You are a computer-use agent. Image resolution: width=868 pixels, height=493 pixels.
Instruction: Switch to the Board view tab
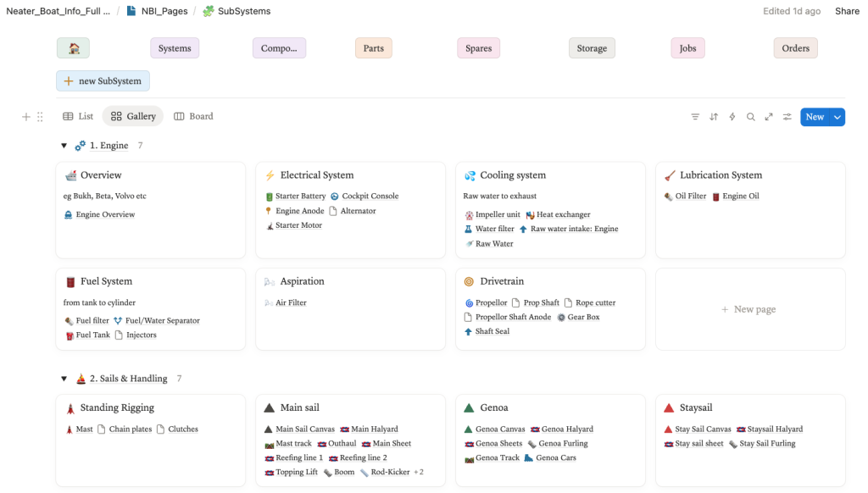coord(193,117)
